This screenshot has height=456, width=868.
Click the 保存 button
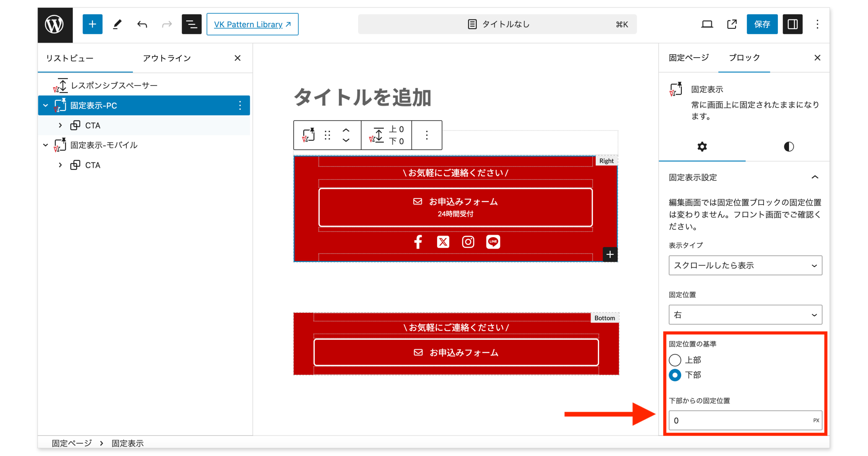762,24
